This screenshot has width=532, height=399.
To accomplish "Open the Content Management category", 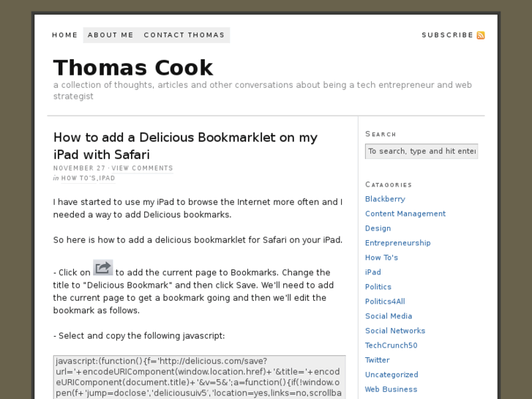I will (405, 214).
